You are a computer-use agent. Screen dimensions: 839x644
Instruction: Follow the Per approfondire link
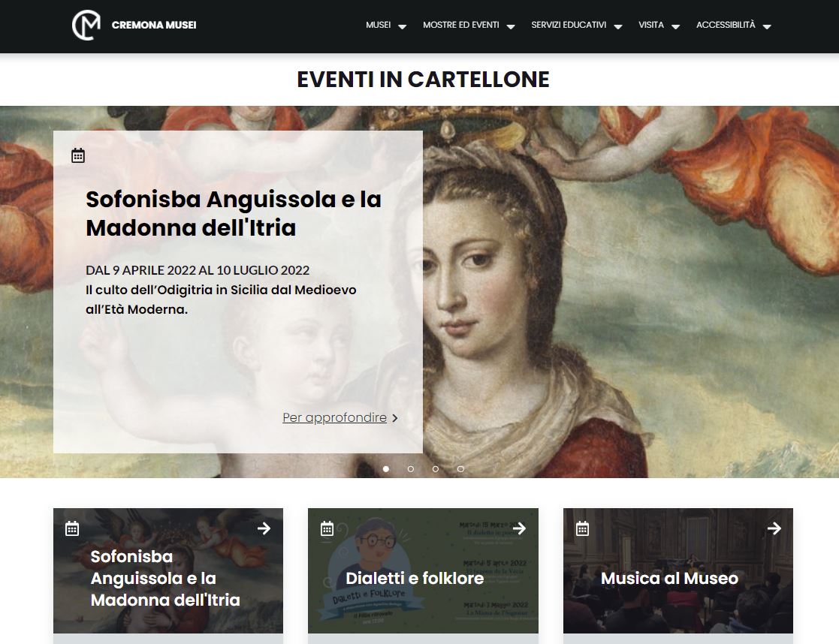pyautogui.click(x=334, y=418)
